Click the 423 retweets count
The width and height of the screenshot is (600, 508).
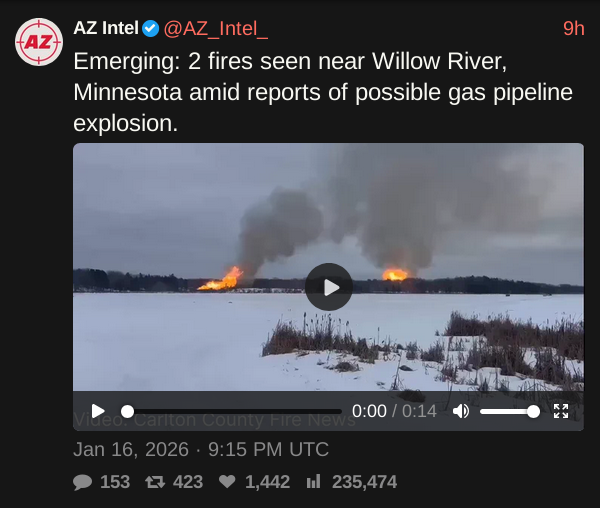point(188,482)
